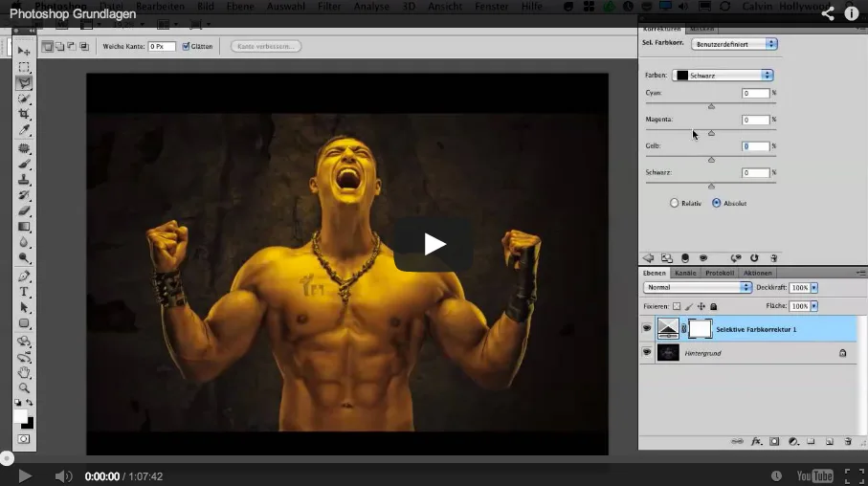
Task: Open video info icon
Action: click(852, 13)
